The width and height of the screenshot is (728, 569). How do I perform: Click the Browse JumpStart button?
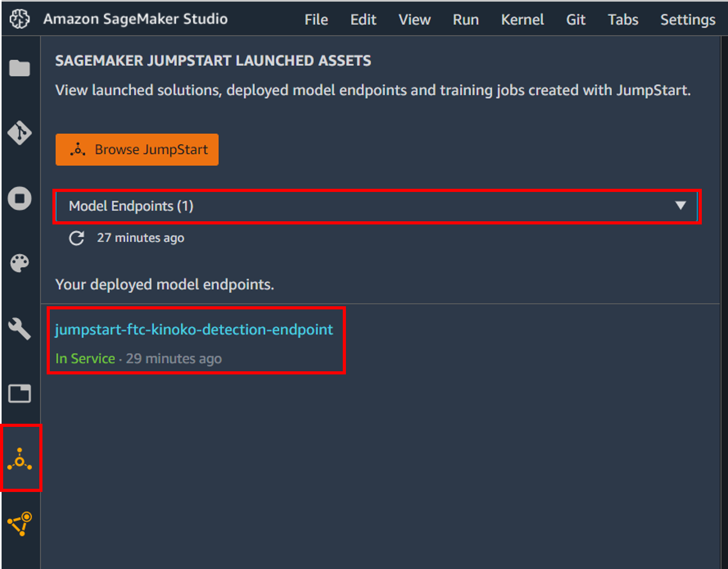pyautogui.click(x=137, y=149)
